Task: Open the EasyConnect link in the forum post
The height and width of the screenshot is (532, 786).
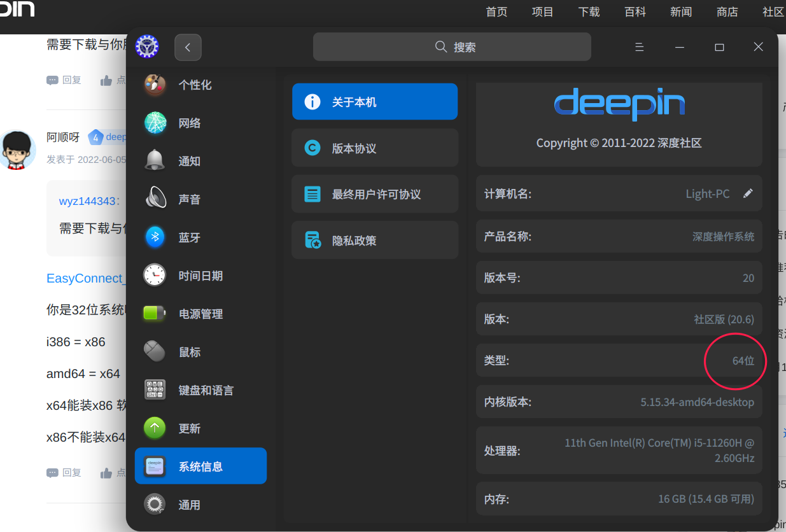Action: 83,278
